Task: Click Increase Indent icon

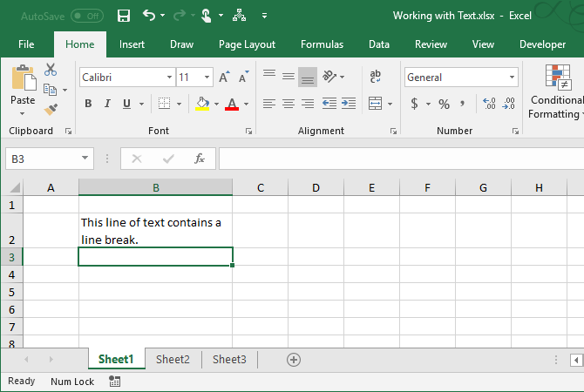Action: coord(349,104)
